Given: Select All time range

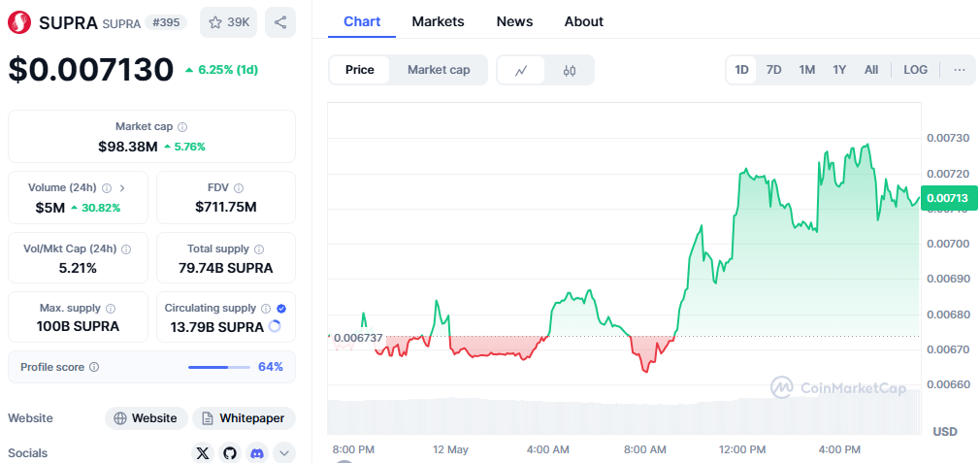Looking at the screenshot, I should pos(871,69).
